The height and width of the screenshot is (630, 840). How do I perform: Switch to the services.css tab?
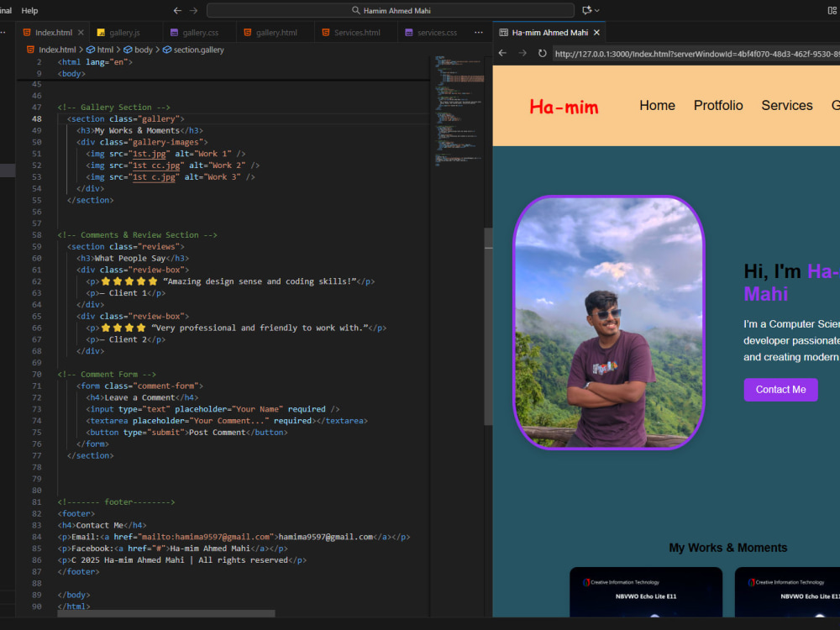click(437, 32)
